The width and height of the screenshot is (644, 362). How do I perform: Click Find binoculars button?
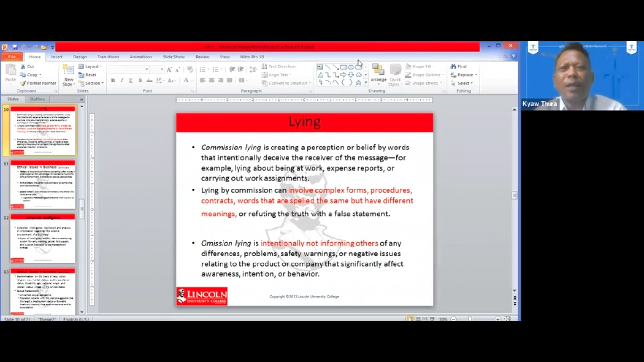pyautogui.click(x=458, y=66)
